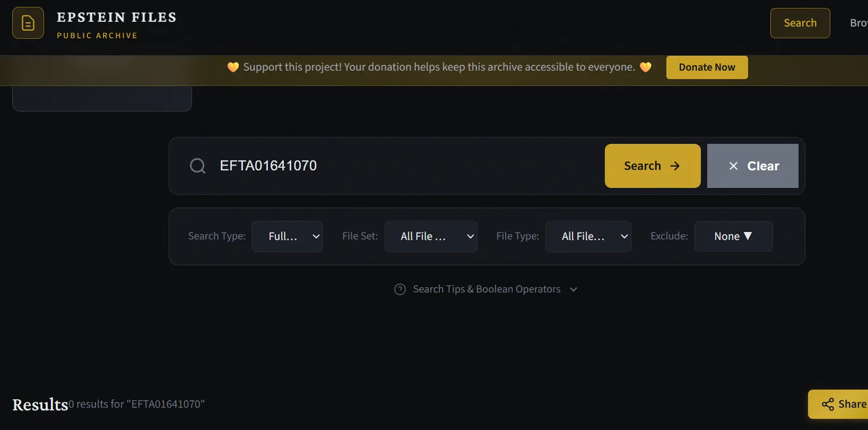Screen dimensions: 868x430
Task: Click the share network icon
Action: (828, 404)
